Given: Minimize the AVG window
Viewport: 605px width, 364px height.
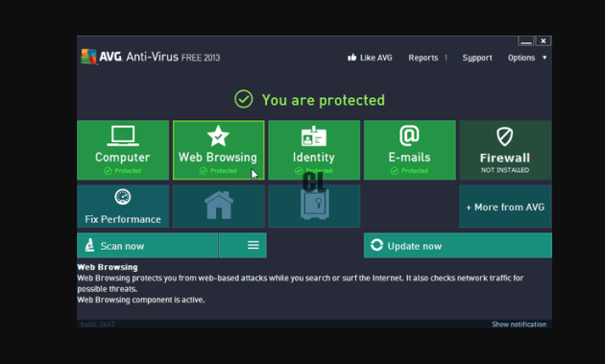Looking at the screenshot, I should point(526,41).
